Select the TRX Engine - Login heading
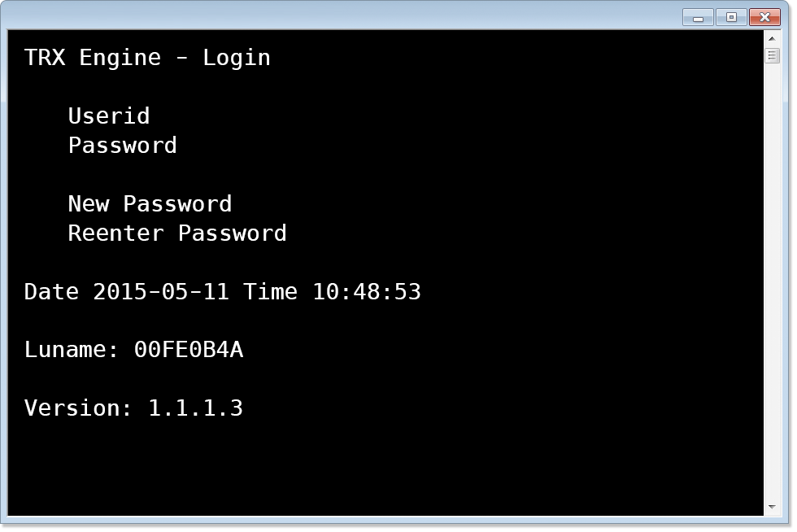 click(x=148, y=57)
